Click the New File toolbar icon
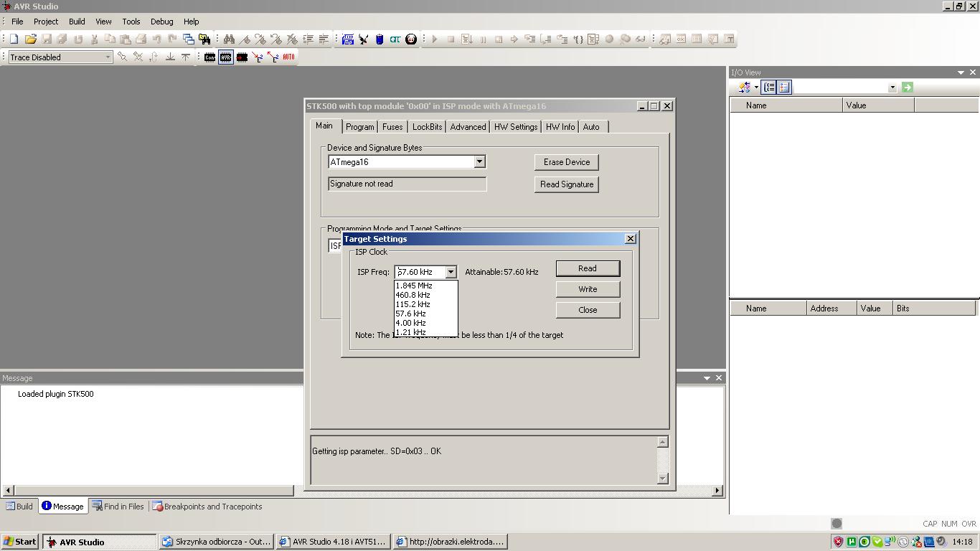Viewport: 980px width, 551px height. click(x=14, y=39)
